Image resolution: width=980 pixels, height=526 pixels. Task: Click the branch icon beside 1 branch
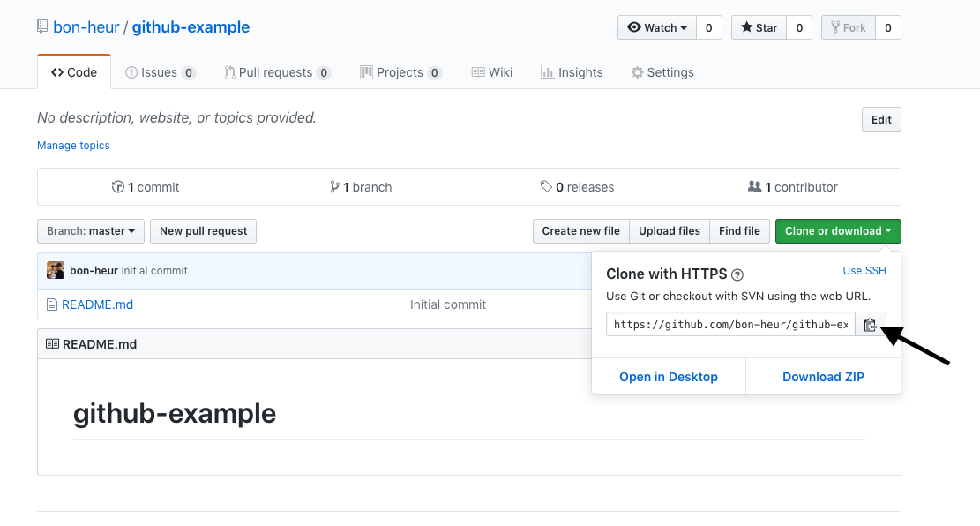[x=335, y=186]
